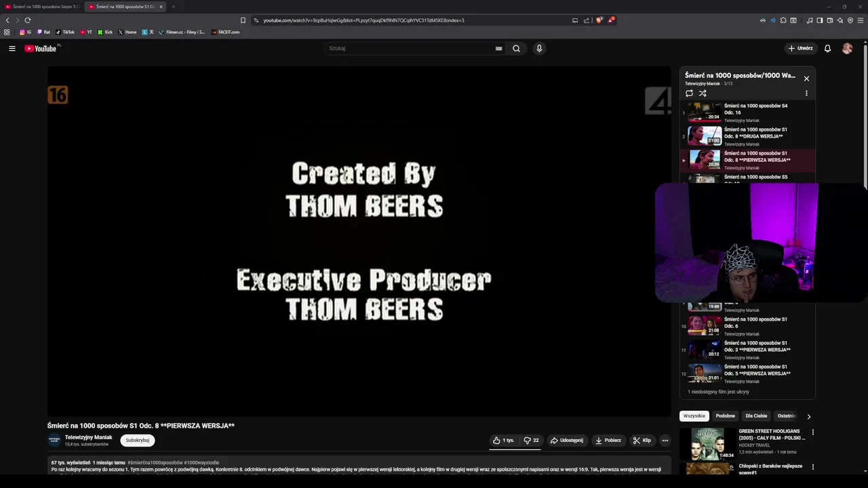The width and height of the screenshot is (868, 488).
Task: Select the Dla Ciebie filter chip
Action: tap(756, 415)
